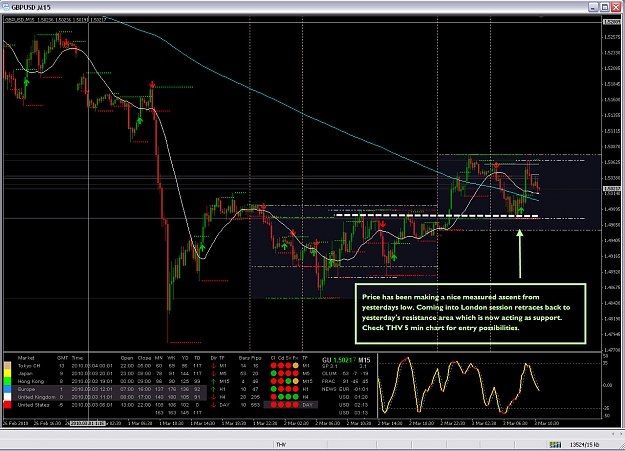Screen dimensions: 625x451
Task: Click the M1 row red down direction arrow
Action: point(213,366)
